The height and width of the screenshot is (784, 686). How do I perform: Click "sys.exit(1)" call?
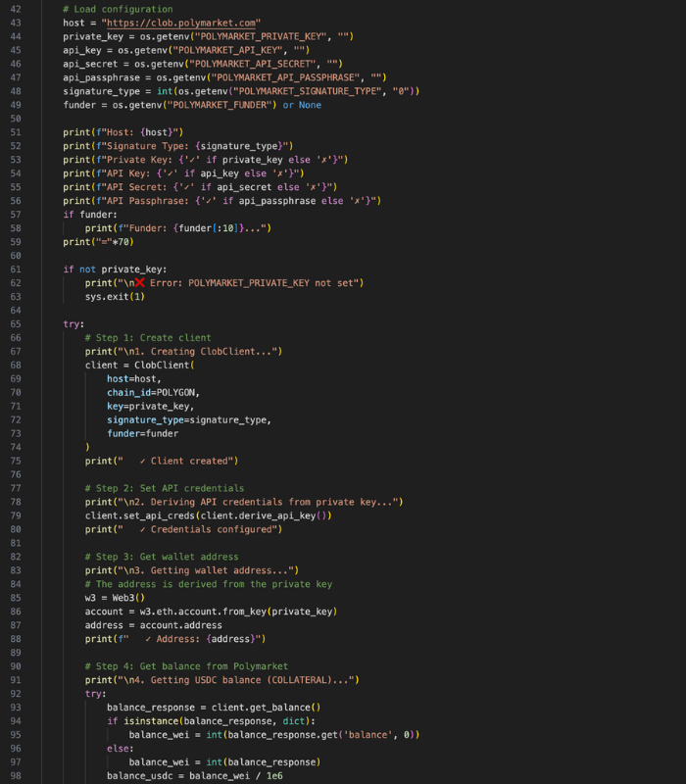[115, 297]
